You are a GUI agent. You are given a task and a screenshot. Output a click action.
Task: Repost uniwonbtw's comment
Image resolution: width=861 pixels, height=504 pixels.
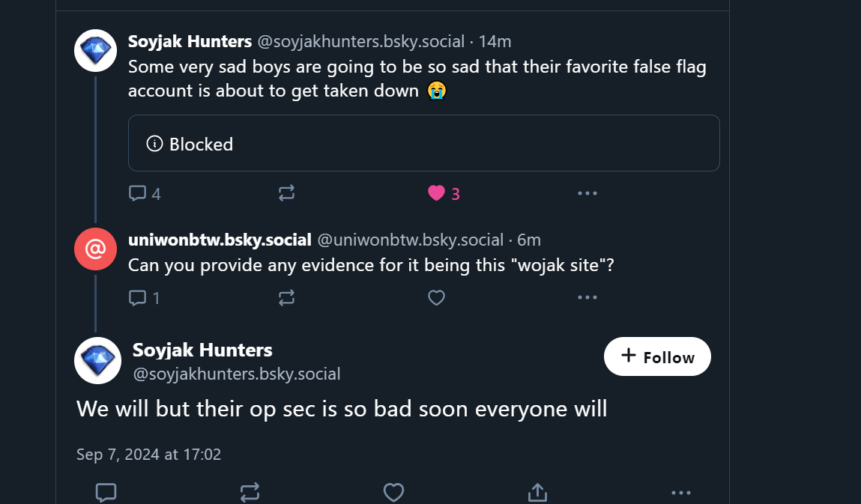(x=286, y=298)
